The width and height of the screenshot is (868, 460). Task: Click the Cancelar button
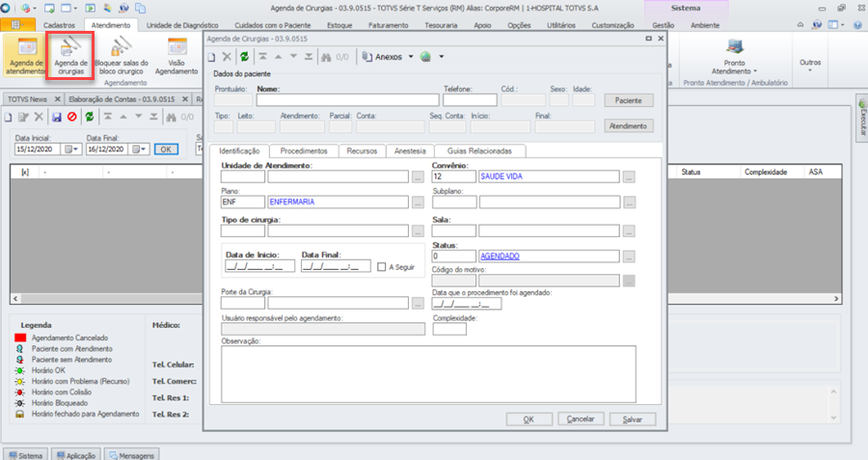point(581,419)
